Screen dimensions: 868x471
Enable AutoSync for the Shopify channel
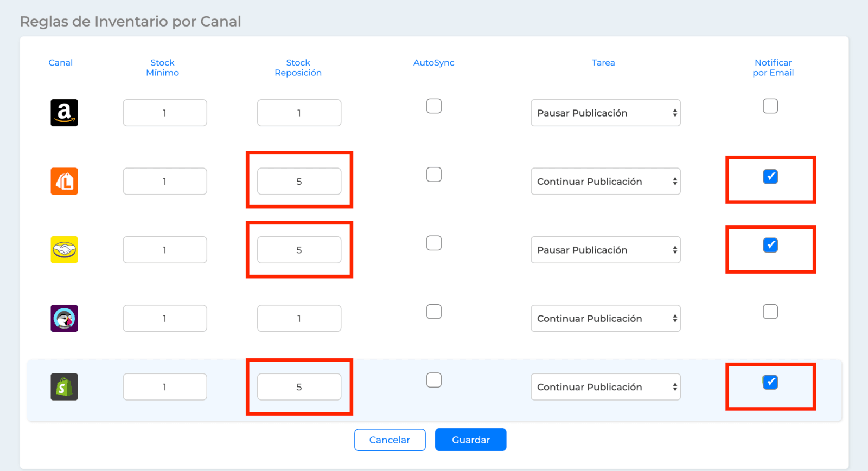[434, 380]
